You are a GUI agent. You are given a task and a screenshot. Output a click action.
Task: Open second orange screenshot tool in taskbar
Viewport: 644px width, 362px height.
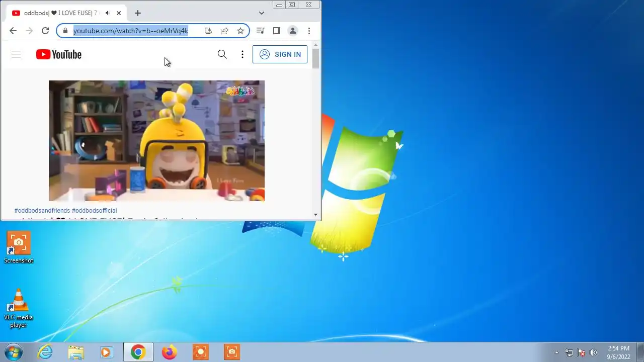point(232,352)
